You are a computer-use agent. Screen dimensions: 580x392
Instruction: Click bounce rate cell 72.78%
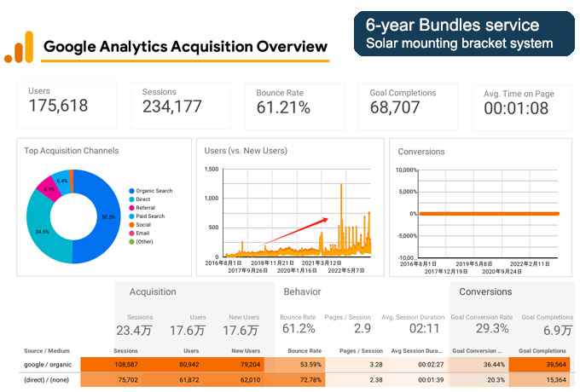click(310, 380)
